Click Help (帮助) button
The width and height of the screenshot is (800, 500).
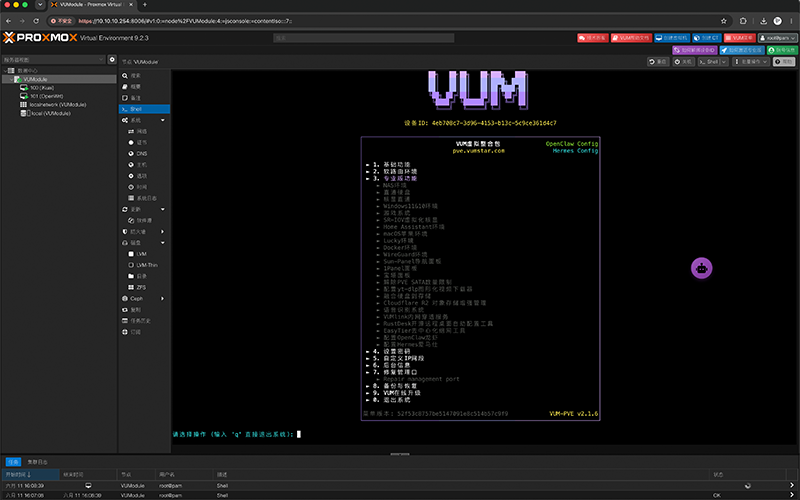(x=784, y=62)
